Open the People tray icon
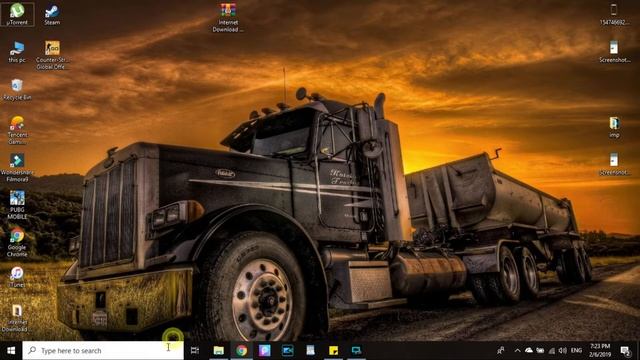640x360 pixels. [500, 351]
